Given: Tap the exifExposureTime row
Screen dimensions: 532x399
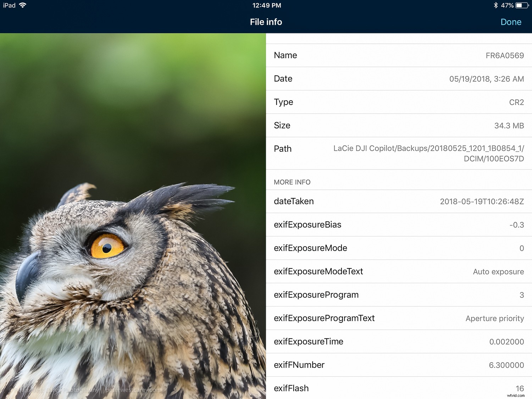Looking at the screenshot, I should [x=399, y=342].
